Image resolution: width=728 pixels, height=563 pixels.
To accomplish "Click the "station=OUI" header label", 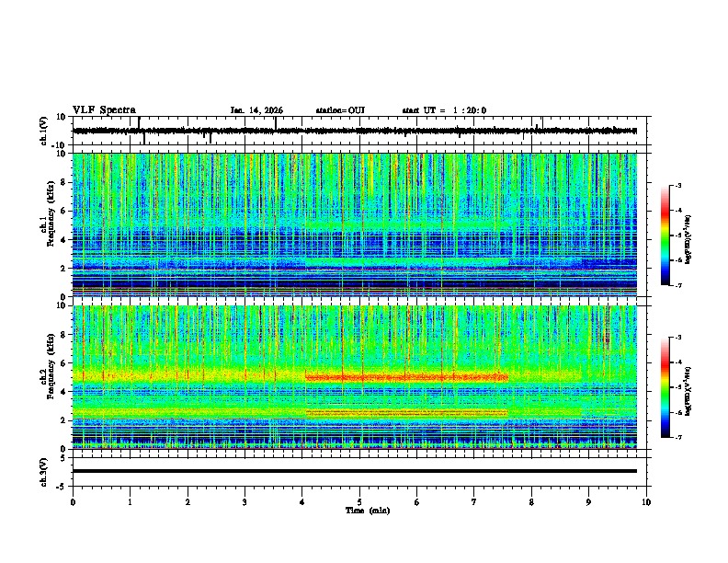I will tap(340, 110).
